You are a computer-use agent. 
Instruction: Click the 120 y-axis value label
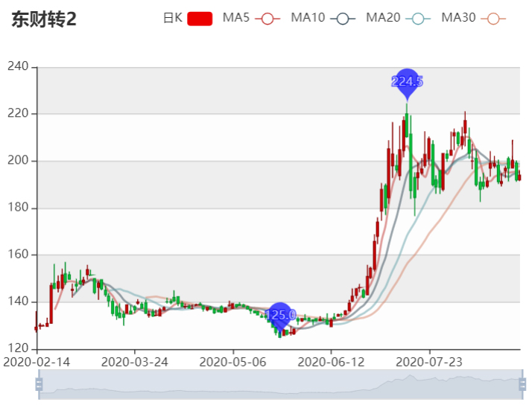click(18, 348)
